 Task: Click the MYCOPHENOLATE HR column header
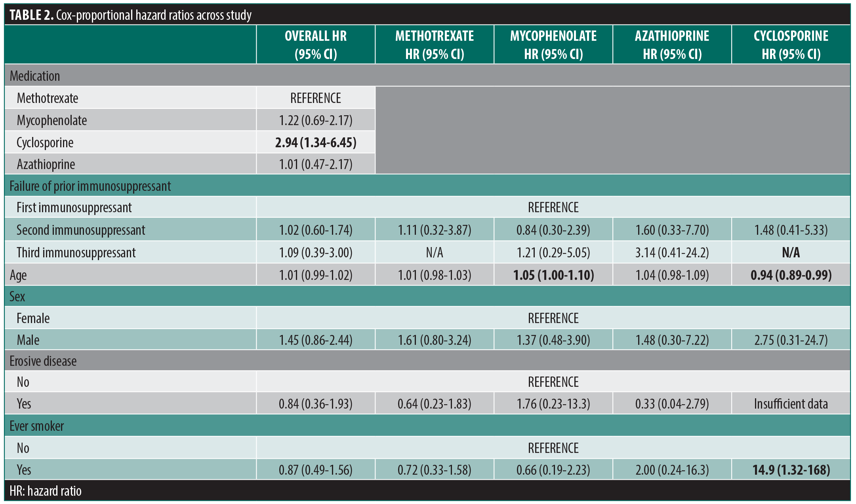(x=553, y=45)
